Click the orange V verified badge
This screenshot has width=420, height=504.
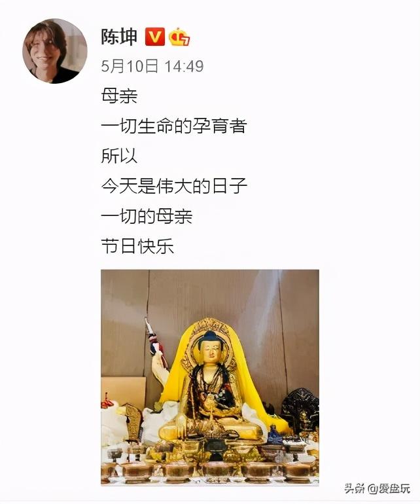coord(155,36)
